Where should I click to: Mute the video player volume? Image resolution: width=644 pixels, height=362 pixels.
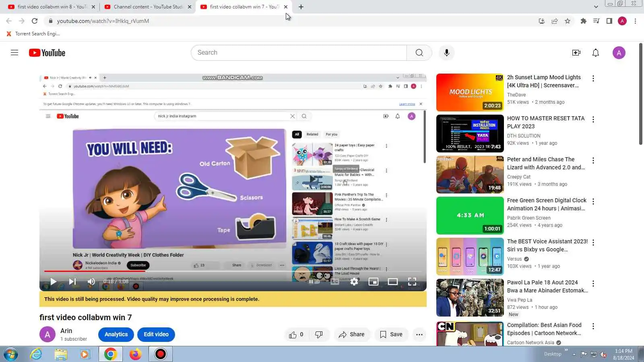91,282
